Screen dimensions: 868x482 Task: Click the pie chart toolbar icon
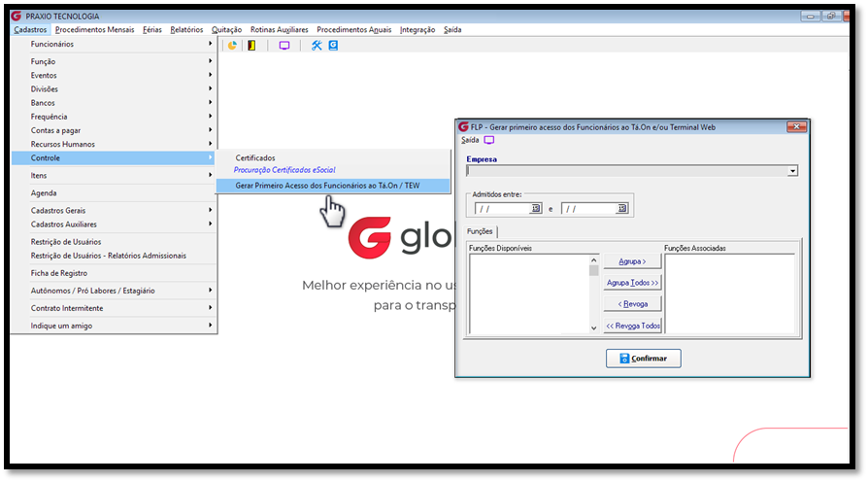click(232, 46)
